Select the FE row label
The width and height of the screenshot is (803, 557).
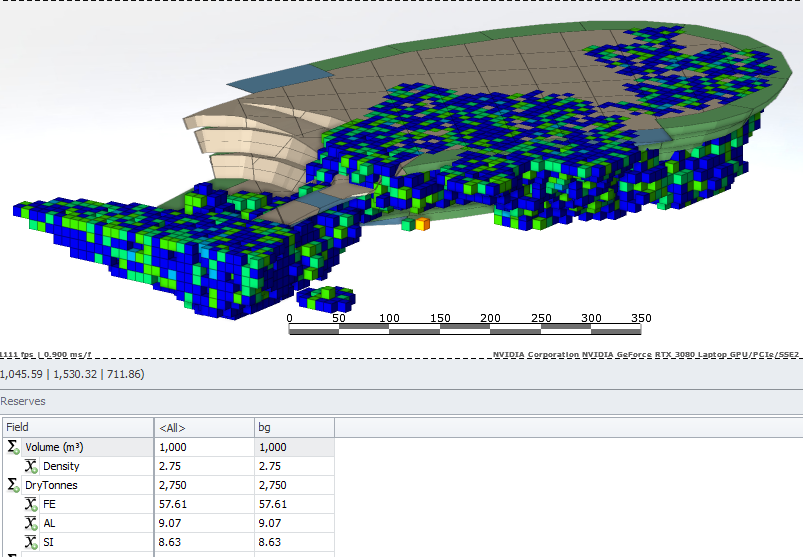(x=49, y=504)
